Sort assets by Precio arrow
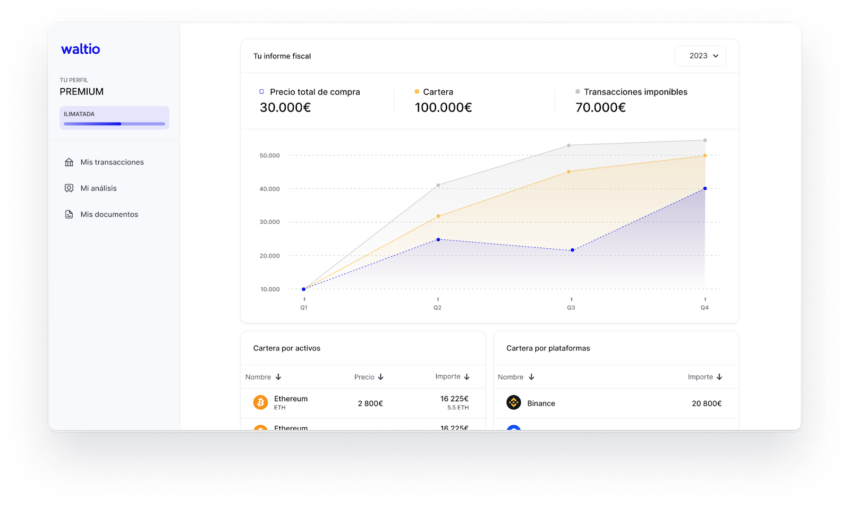 [x=381, y=377]
